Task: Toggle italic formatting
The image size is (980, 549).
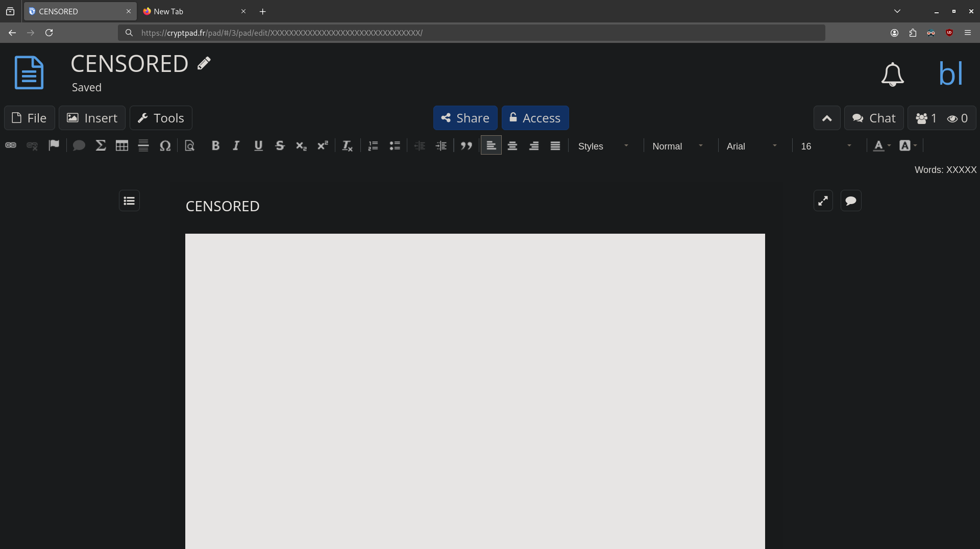Action: coord(236,146)
